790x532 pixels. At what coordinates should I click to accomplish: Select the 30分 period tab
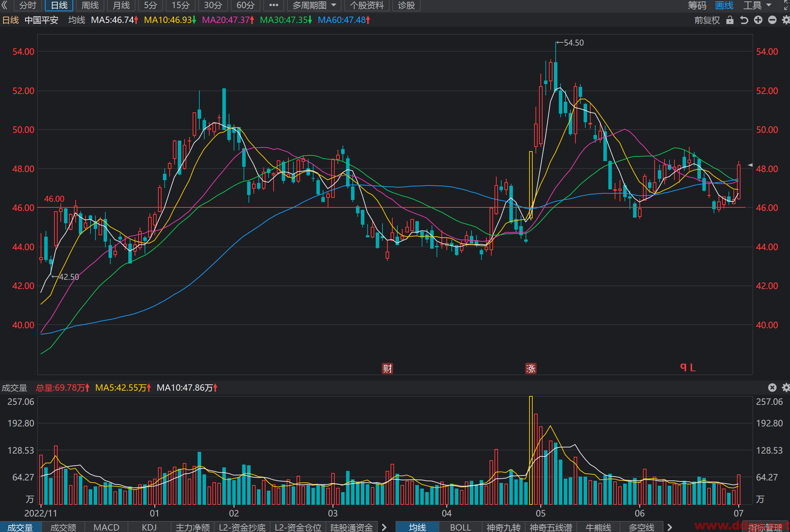[213, 5]
